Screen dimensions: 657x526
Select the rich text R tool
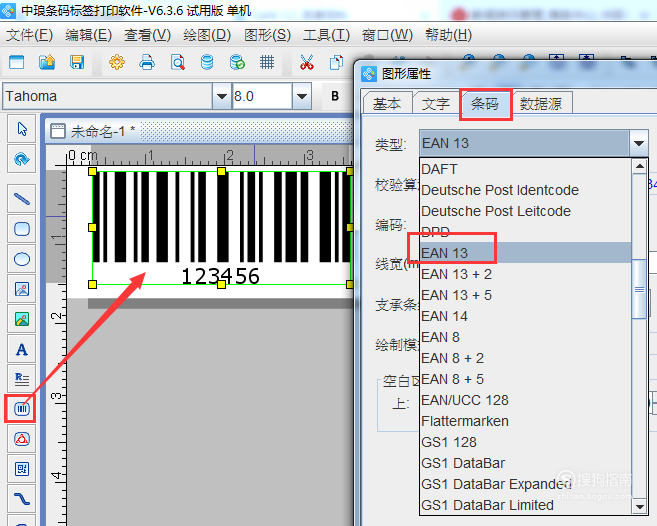pos(22,379)
